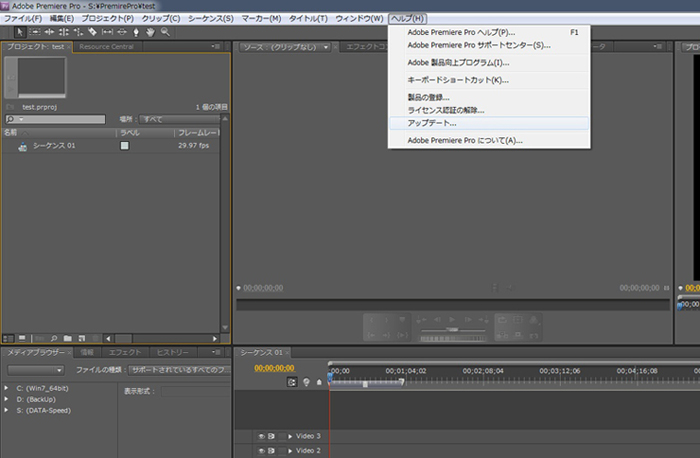Screen dimensions: 700x458
Task: Switch to the 情報 tab
Action: 87,353
